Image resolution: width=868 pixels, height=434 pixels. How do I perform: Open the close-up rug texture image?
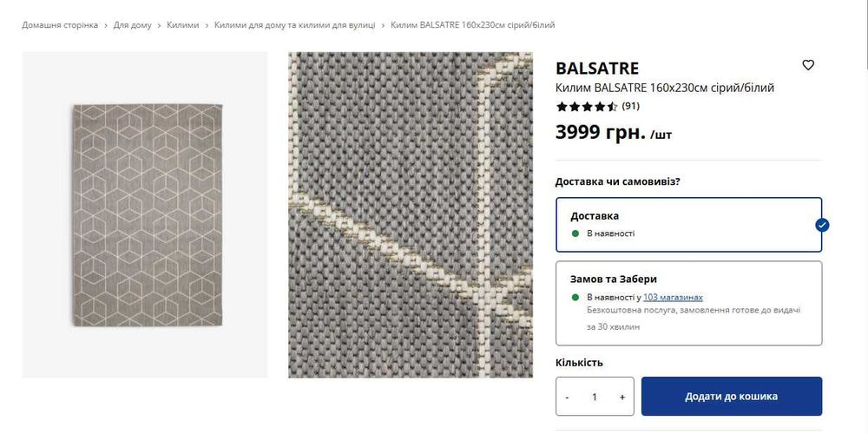coord(411,214)
